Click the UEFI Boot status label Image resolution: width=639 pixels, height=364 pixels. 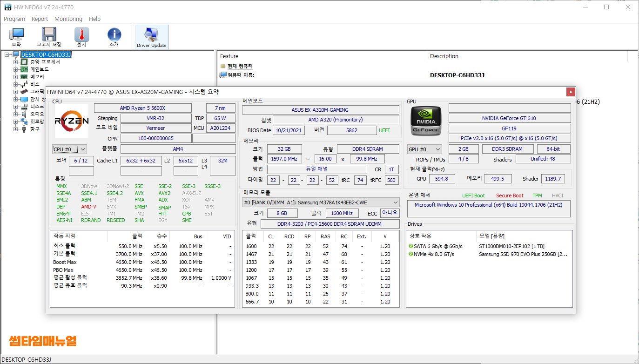pyautogui.click(x=473, y=195)
